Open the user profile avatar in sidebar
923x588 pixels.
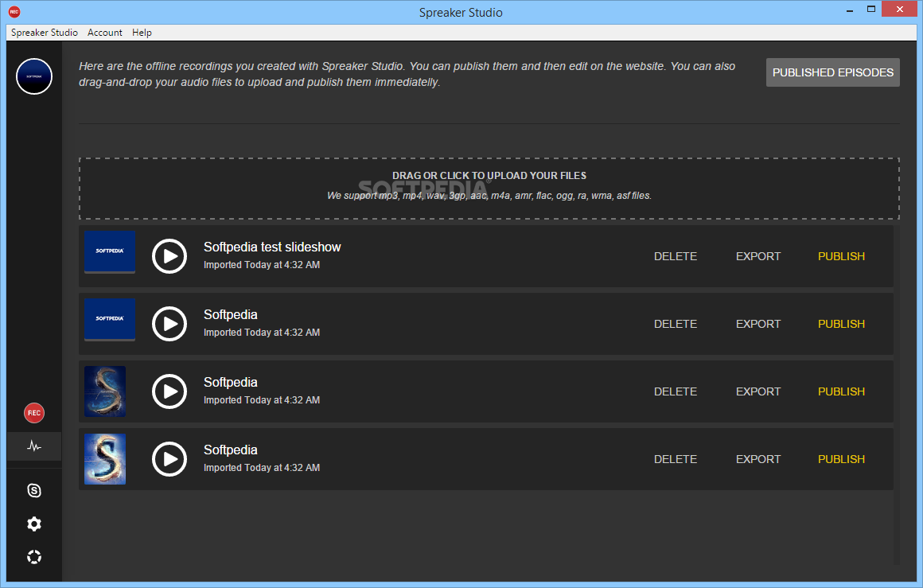click(34, 76)
